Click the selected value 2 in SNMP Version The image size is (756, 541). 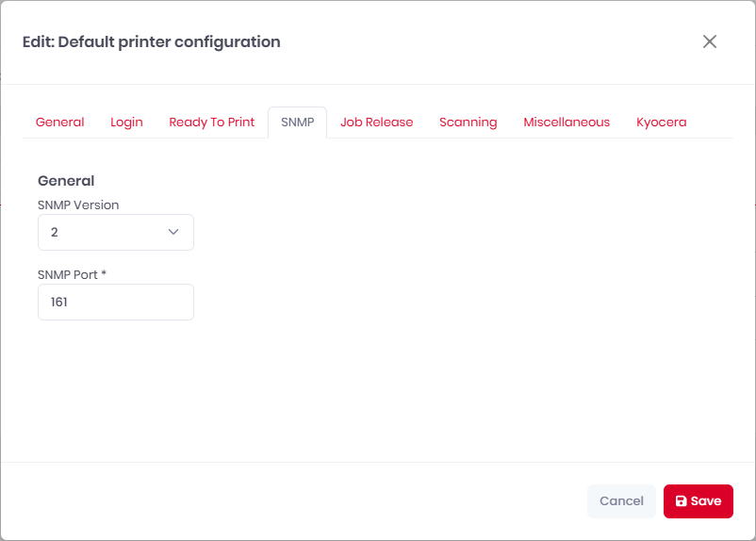[x=55, y=232]
